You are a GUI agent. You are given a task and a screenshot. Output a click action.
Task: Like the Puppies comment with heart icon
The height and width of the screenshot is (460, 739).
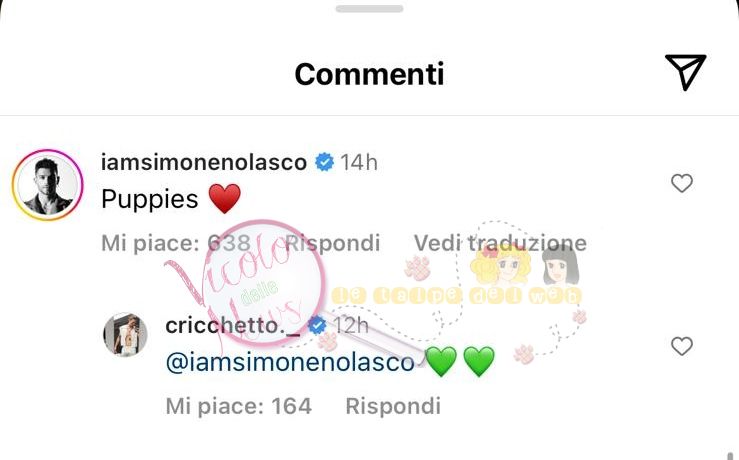tap(682, 183)
